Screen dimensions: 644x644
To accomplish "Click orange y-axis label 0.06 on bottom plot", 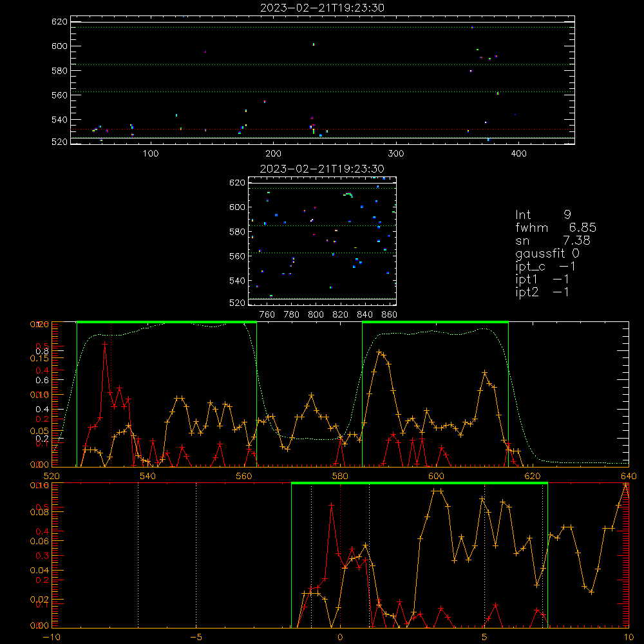I will (x=39, y=541).
